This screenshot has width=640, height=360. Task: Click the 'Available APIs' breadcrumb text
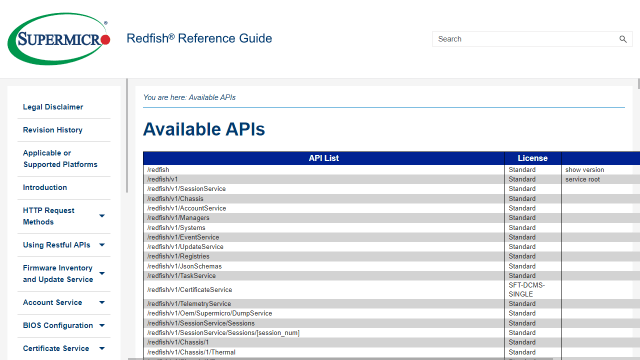(212, 97)
